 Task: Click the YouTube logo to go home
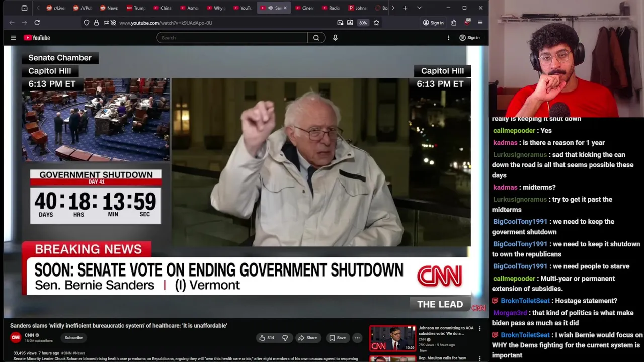37,38
